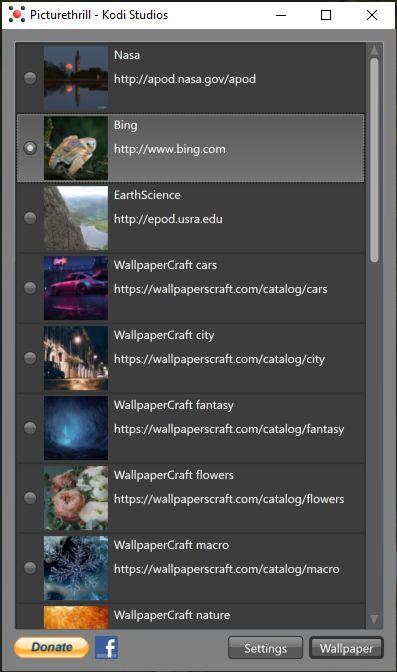Click the WallpaperCraft fantasy blue thumbnail
The image size is (397, 672).
click(x=76, y=428)
